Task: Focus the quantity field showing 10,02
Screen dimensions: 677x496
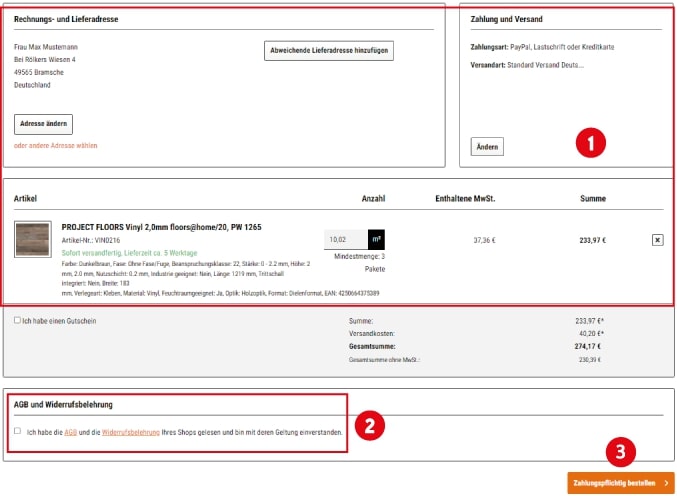Action: point(345,240)
